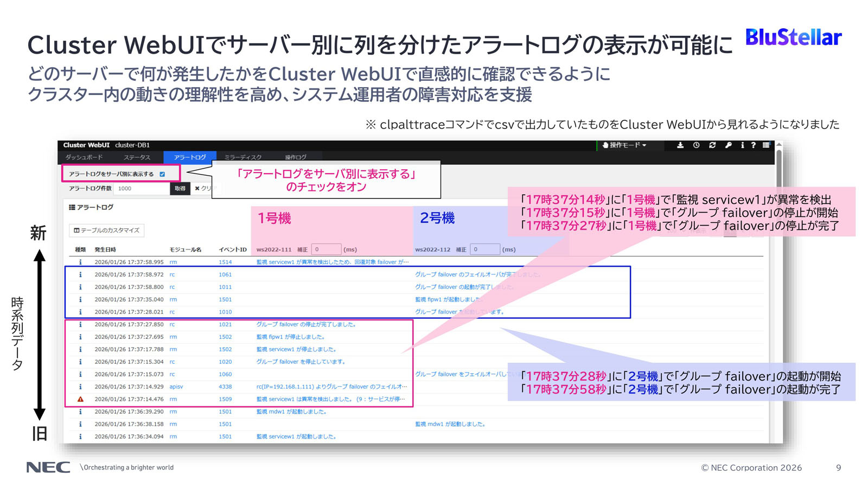
Task: Open help via the question mark icon
Action: (753, 145)
